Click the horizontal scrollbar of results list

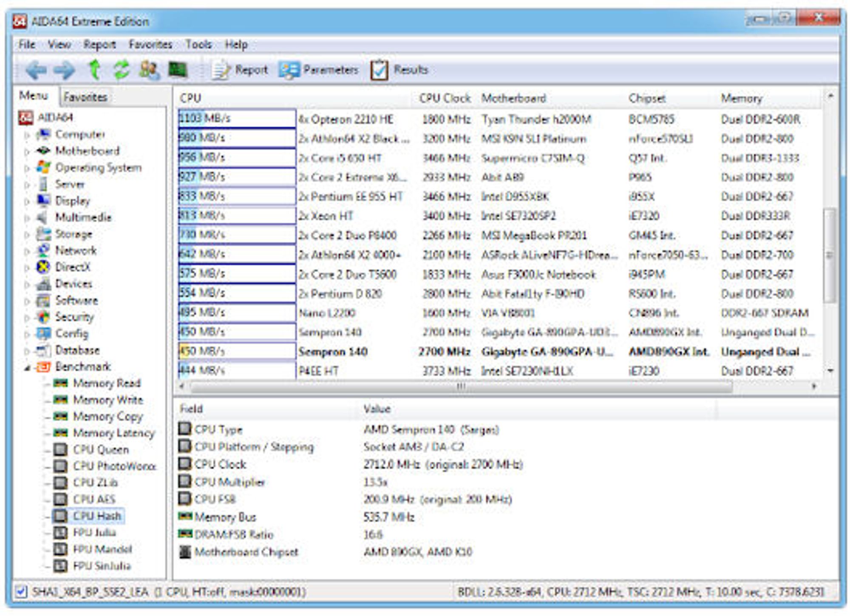coord(461,386)
